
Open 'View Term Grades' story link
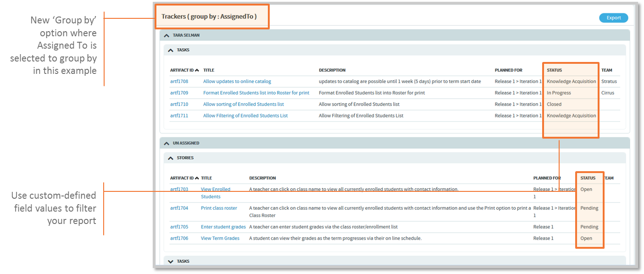click(x=220, y=238)
